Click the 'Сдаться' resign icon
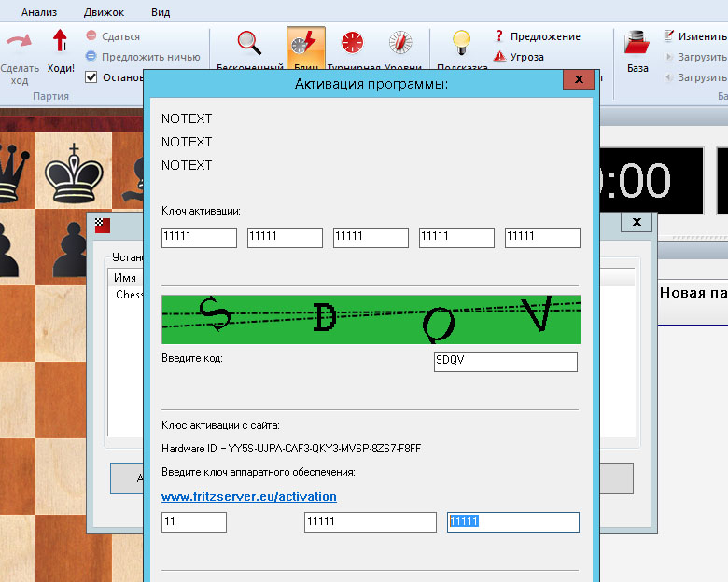728x582 pixels. point(91,35)
